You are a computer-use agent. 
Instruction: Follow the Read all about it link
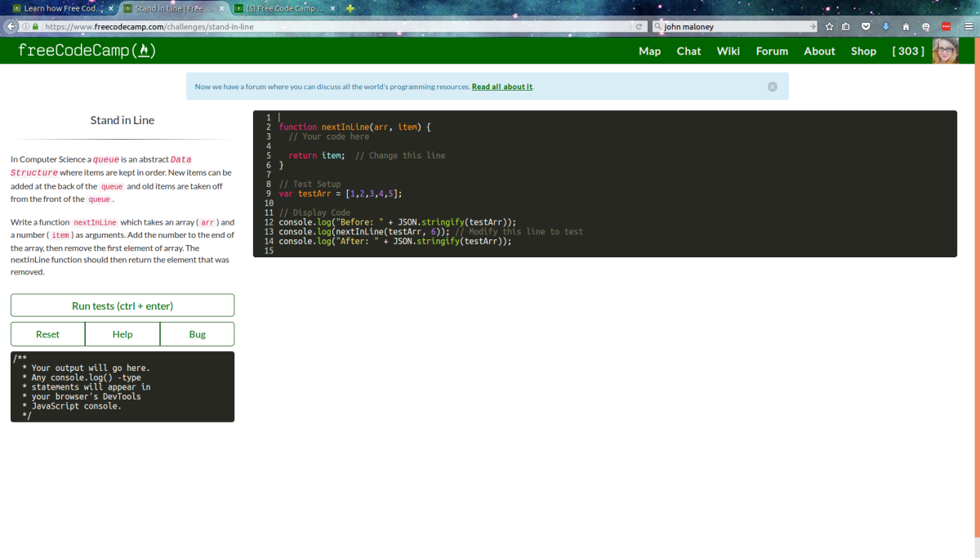501,87
